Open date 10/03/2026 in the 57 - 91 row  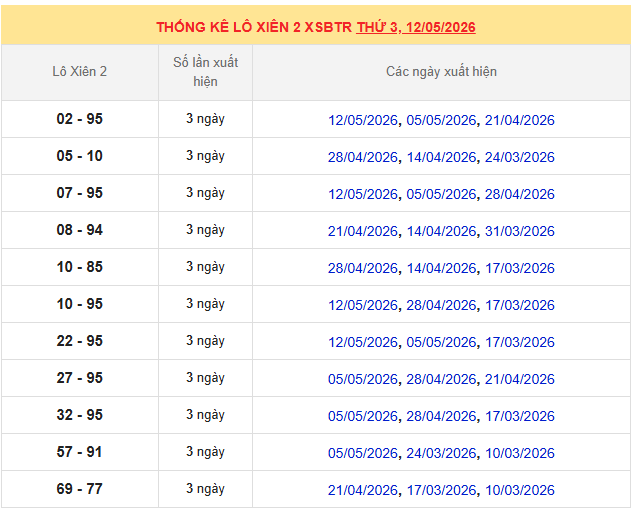[x=520, y=453]
